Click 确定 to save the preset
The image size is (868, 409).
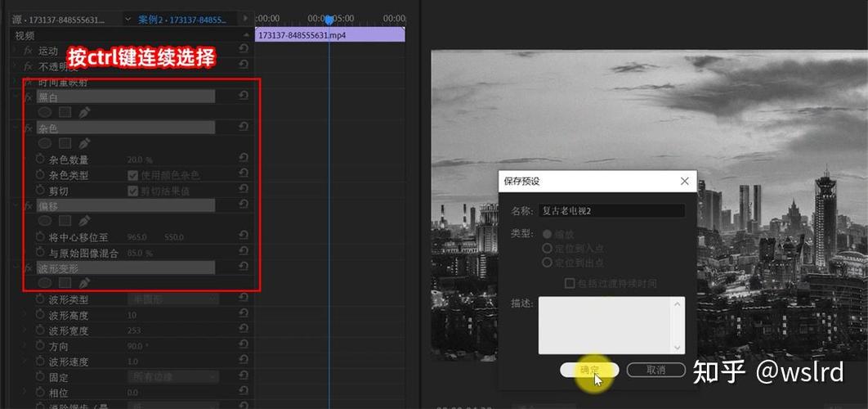(x=589, y=371)
